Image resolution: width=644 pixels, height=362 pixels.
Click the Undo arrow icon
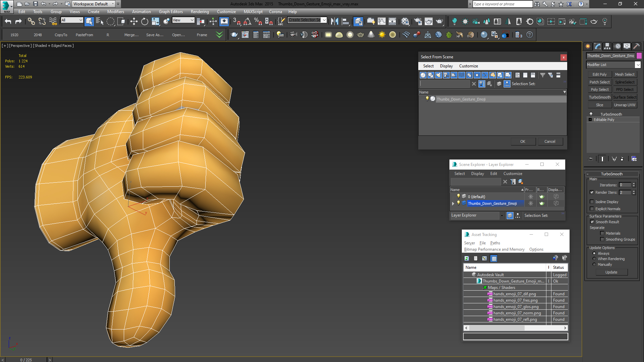[x=8, y=22]
